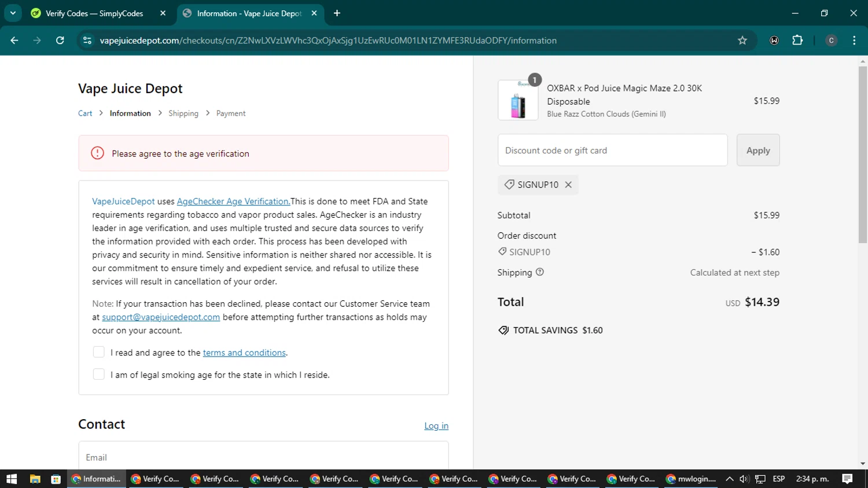Open the terms and conditions link
Image resolution: width=868 pixels, height=488 pixels.
244,353
